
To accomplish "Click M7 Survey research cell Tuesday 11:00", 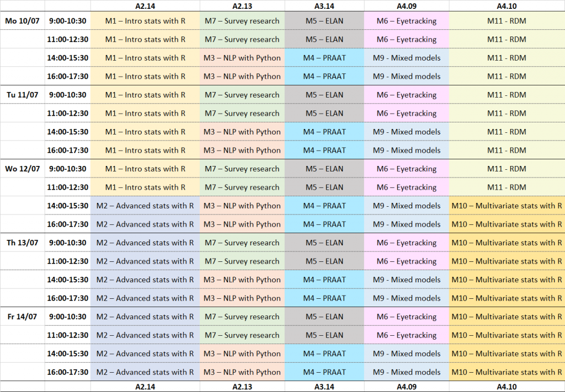I will coord(242,113).
